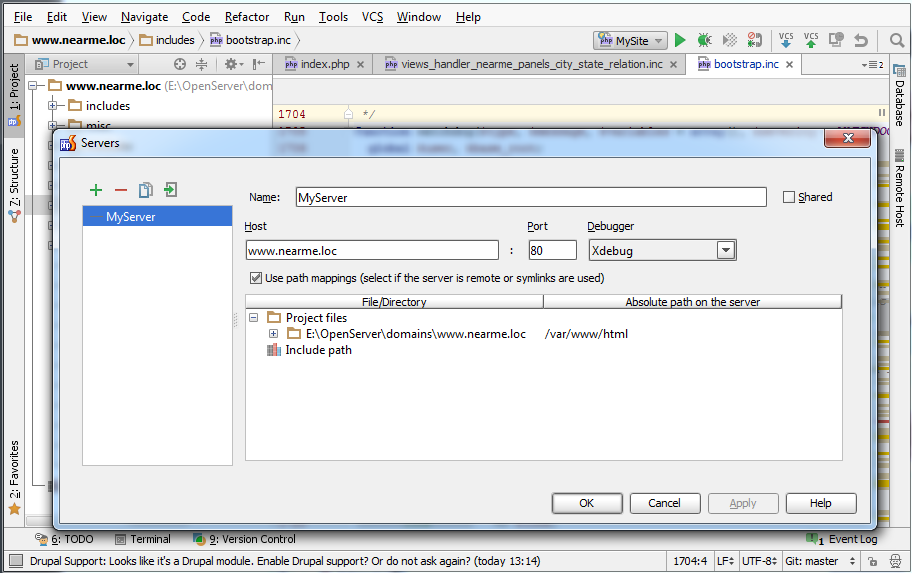Viewport: 912px width, 573px height.
Task: Collapse all icon in Project panel
Action: pos(201,65)
